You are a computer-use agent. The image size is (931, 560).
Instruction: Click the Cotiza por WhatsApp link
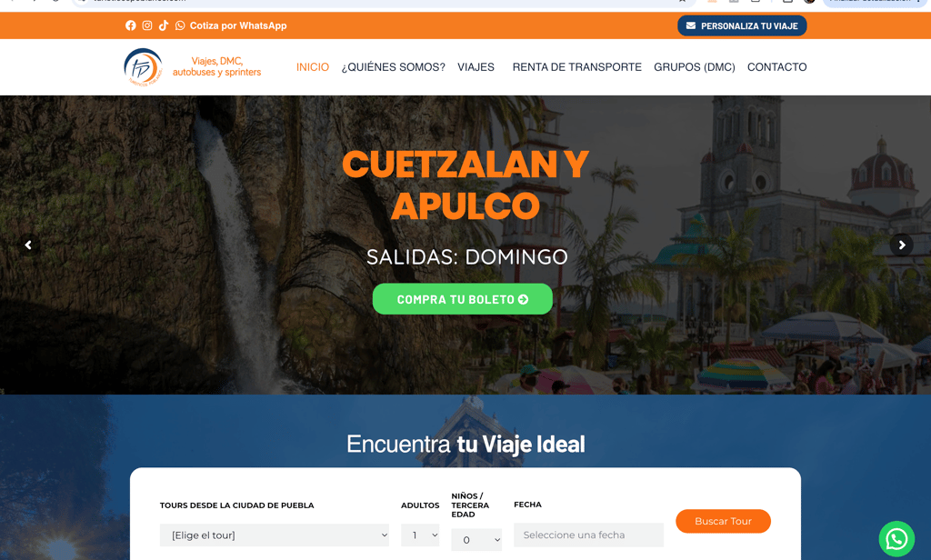[238, 25]
